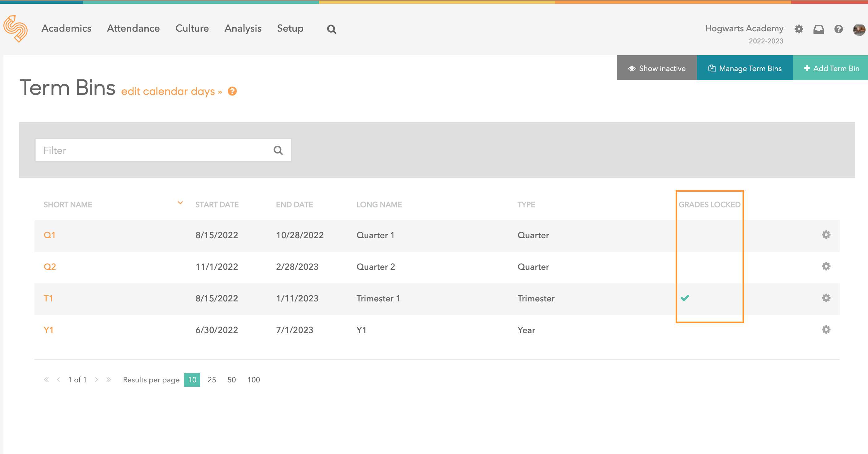Select 25 results per page

[212, 380]
